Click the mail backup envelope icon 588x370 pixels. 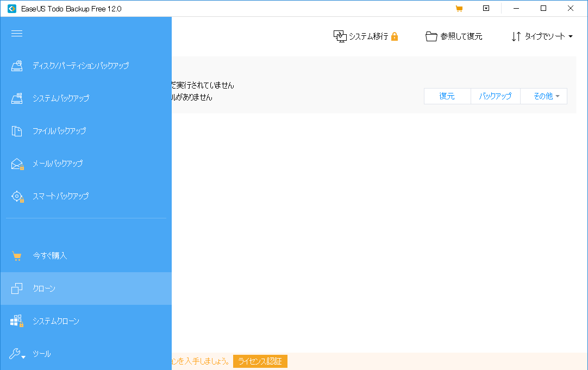pos(17,164)
